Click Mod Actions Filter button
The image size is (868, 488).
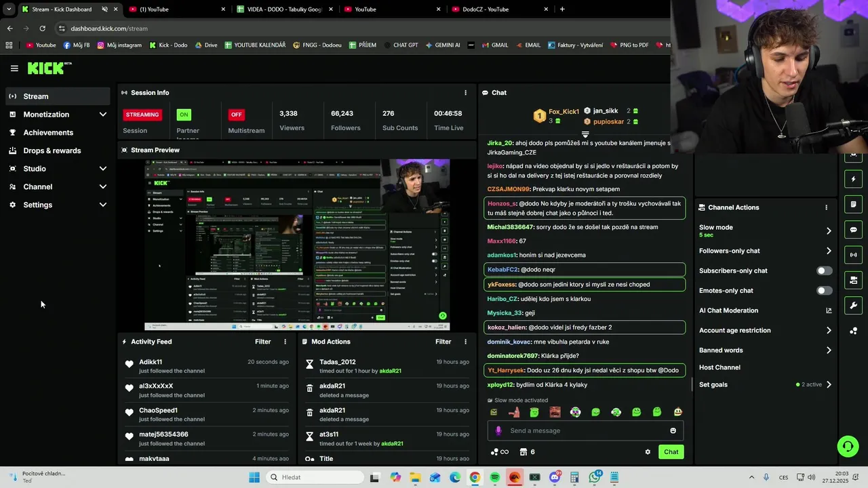[x=443, y=342]
